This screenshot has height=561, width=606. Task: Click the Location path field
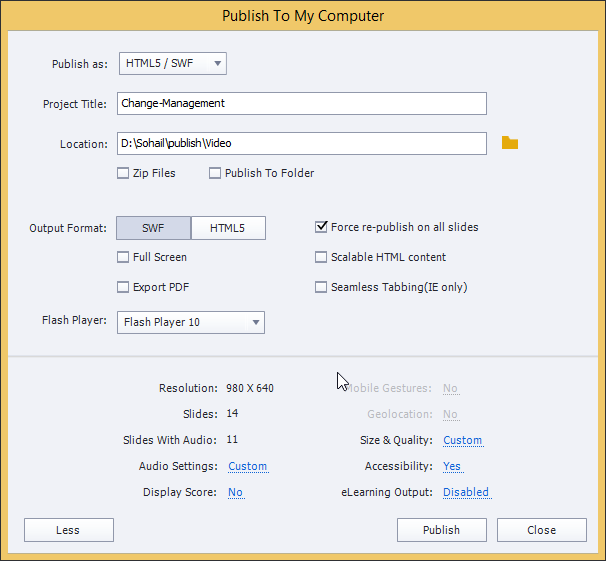point(302,143)
